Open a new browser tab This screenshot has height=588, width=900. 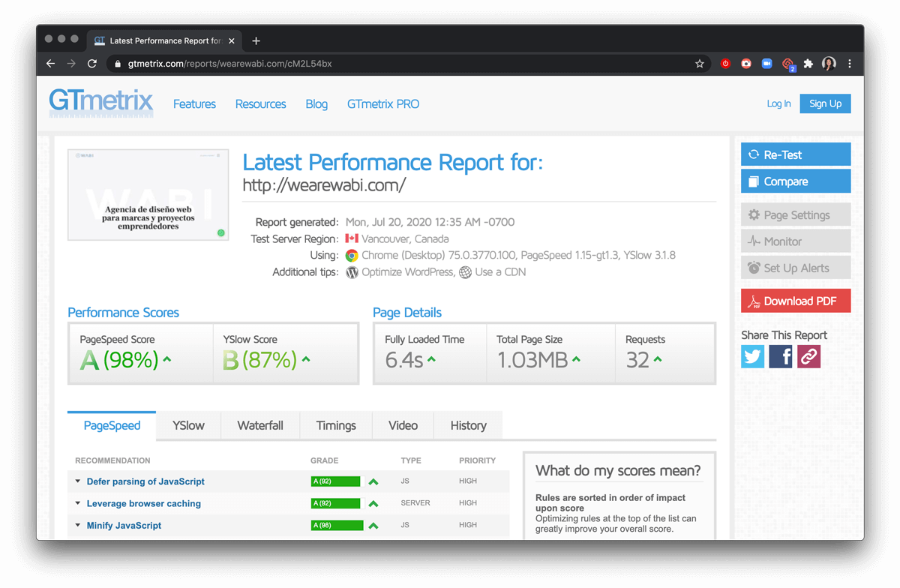[x=256, y=40]
